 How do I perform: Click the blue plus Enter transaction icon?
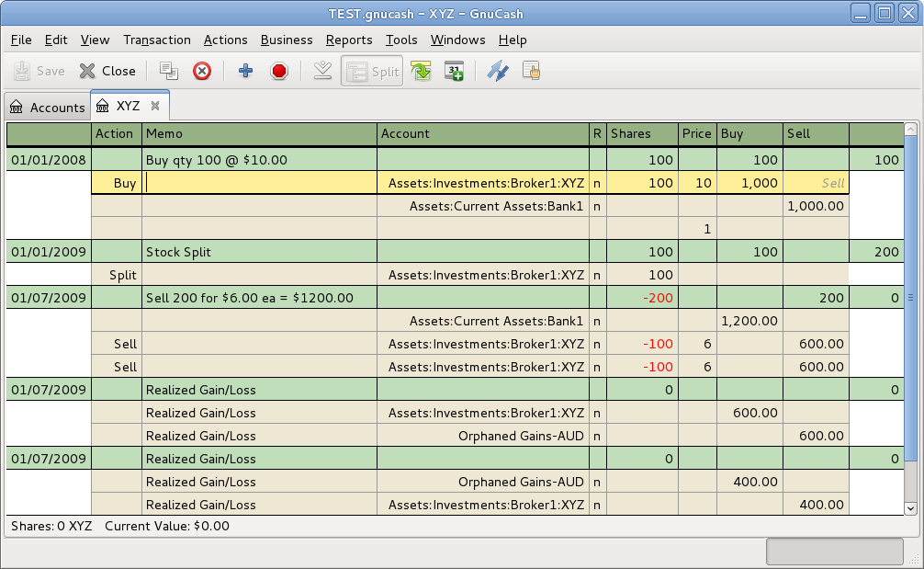(245, 71)
